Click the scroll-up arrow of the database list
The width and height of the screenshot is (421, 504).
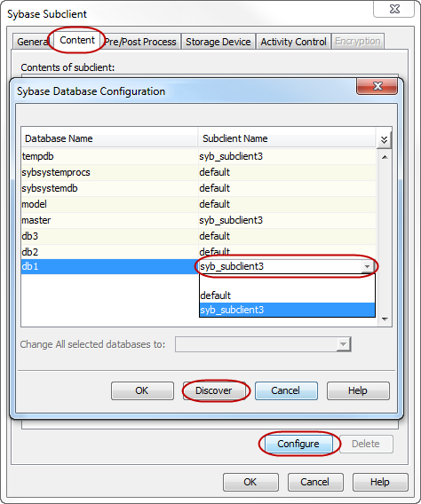(x=385, y=157)
